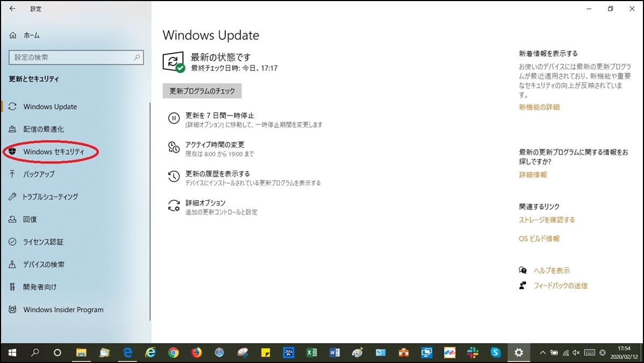Screen dimensions: 644x363
Task: Launch Google Chrome from taskbar
Action: pos(173,353)
